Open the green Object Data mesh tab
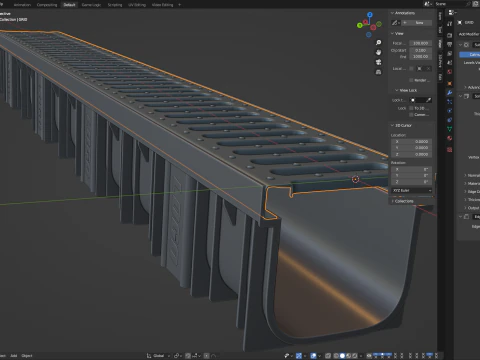 450,129
